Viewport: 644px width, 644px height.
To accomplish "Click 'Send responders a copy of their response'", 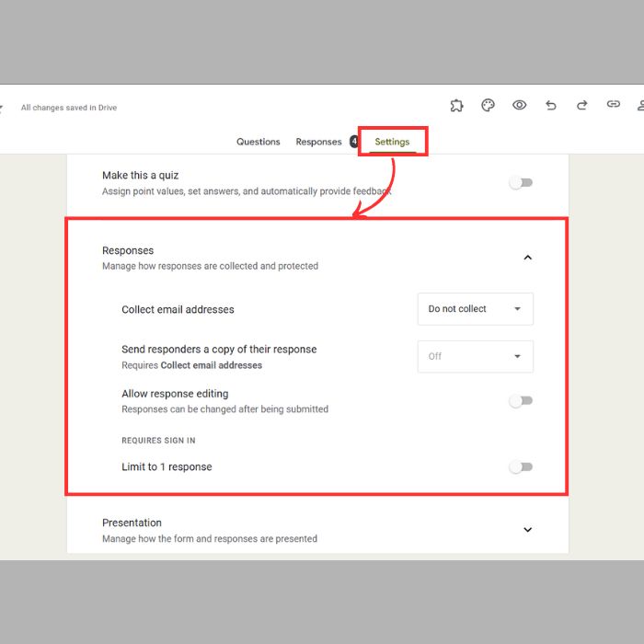I will 219,349.
